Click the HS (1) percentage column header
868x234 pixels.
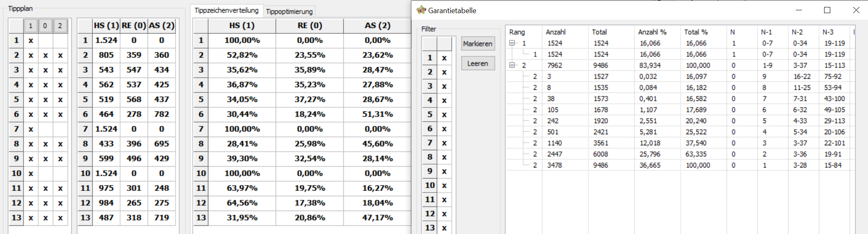pos(242,25)
